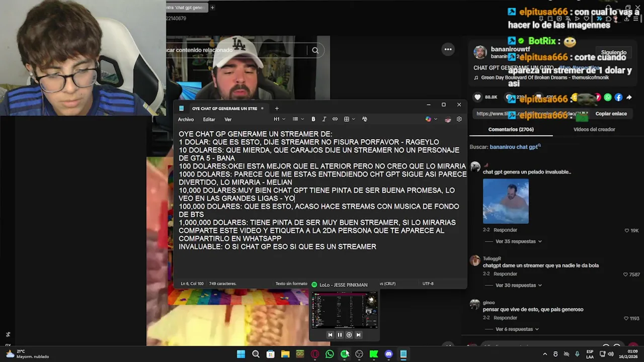Like the comment with 19K likes
The width and height of the screenshot is (644, 362).
point(627,230)
